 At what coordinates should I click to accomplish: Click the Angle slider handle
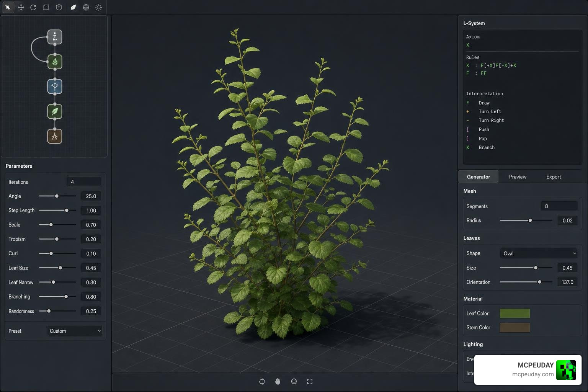[57, 196]
